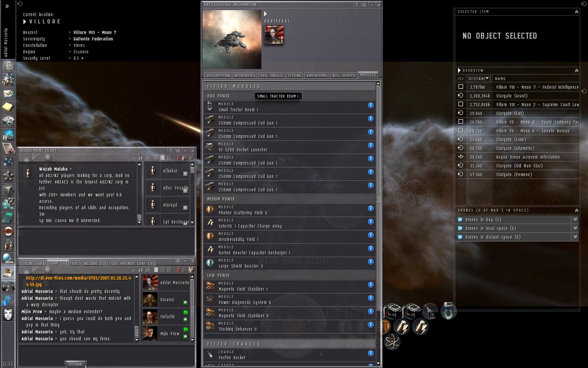The height and width of the screenshot is (368, 588).
Task: Expand the sidebar with double-chevron button
Action: (x=7, y=6)
